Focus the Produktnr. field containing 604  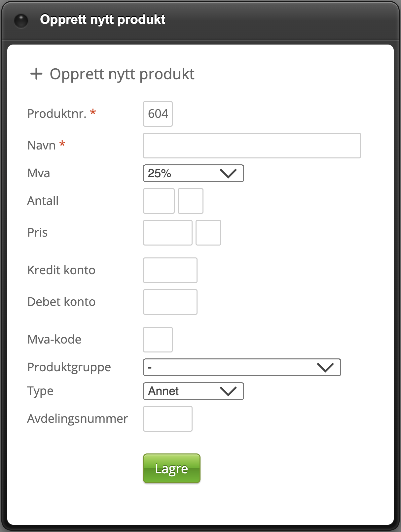coord(158,114)
